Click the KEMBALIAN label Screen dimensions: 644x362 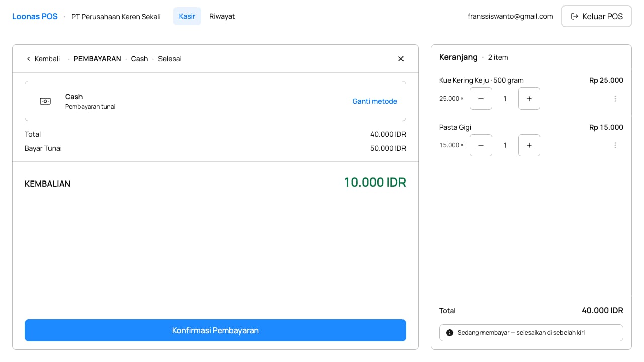[47, 184]
